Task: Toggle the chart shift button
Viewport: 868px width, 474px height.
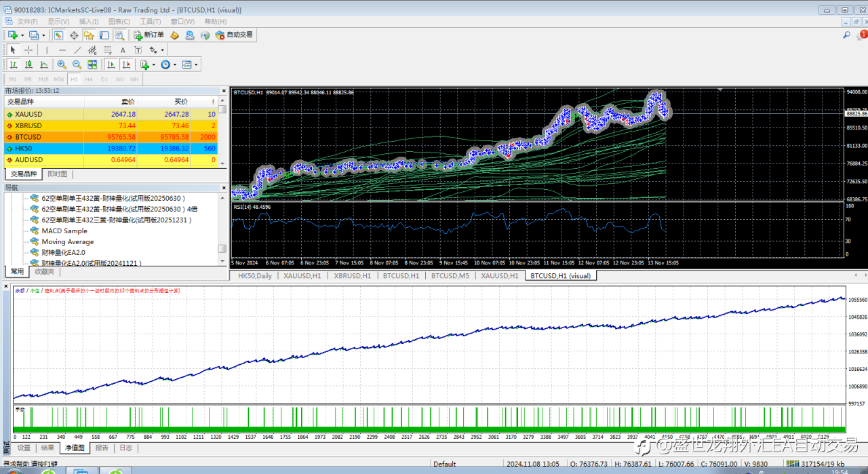Action: tap(125, 65)
